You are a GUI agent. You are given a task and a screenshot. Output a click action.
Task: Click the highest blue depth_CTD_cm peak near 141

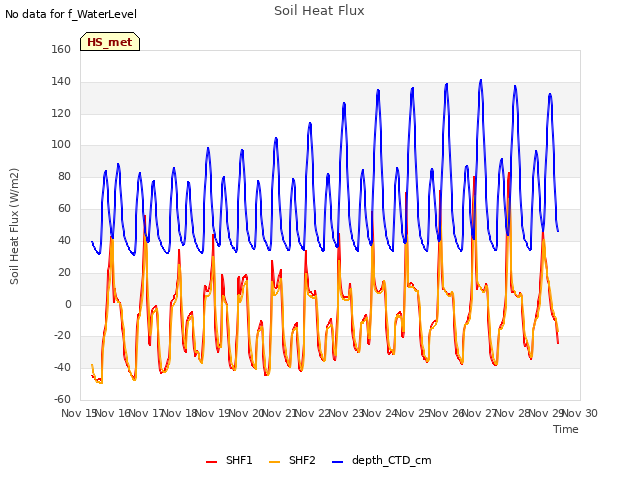pyautogui.click(x=481, y=80)
